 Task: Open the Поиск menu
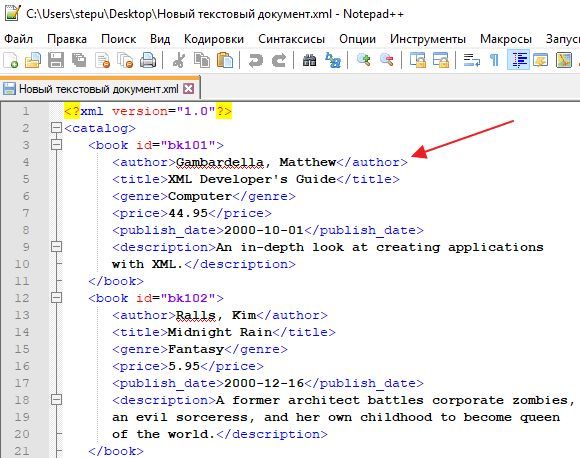click(118, 39)
